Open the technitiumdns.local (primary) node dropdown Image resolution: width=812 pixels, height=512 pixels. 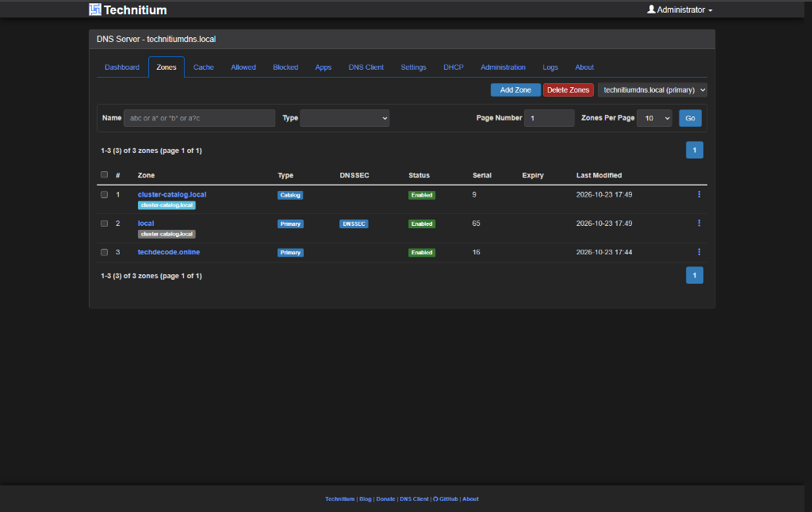(x=653, y=90)
